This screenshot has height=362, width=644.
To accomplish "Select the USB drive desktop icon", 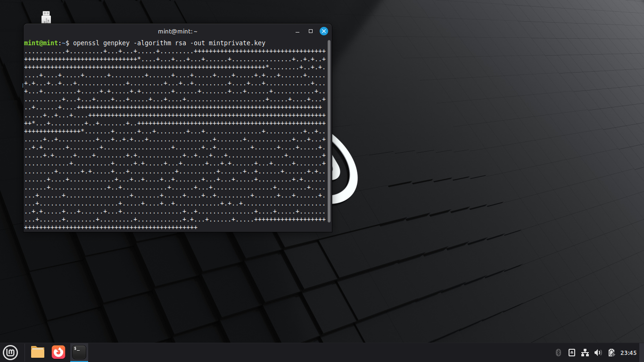I will (x=46, y=17).
